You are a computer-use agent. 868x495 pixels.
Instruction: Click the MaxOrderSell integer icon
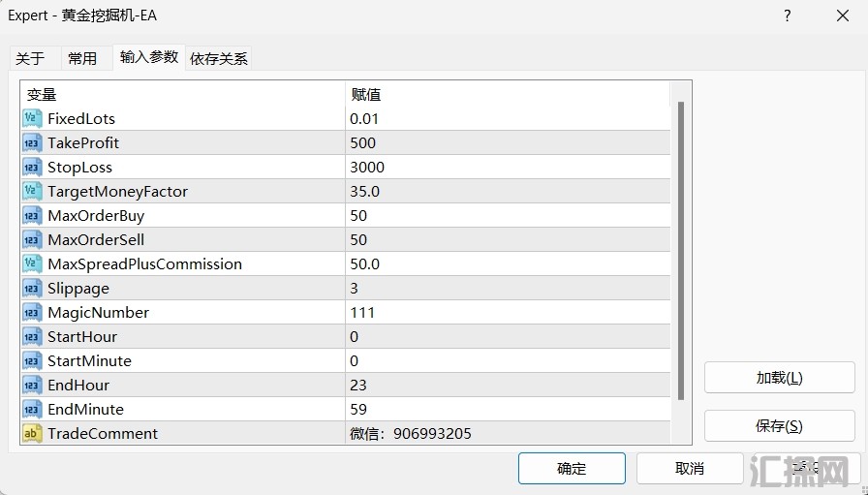(32, 239)
